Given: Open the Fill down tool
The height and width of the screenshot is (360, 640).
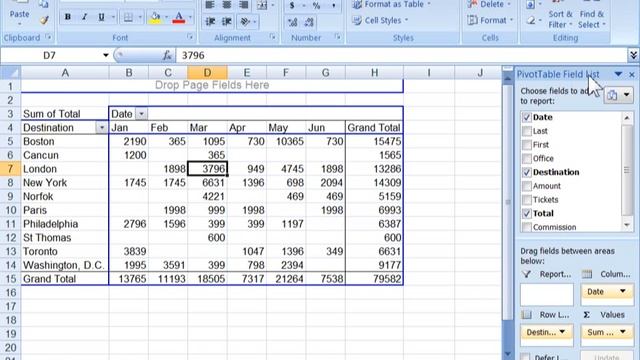Looking at the screenshot, I should tap(530, 4).
